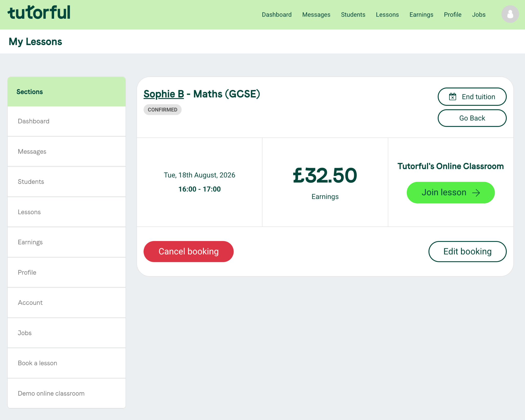Open Earnings in the top navigation
This screenshot has width=525, height=420.
coord(421,15)
